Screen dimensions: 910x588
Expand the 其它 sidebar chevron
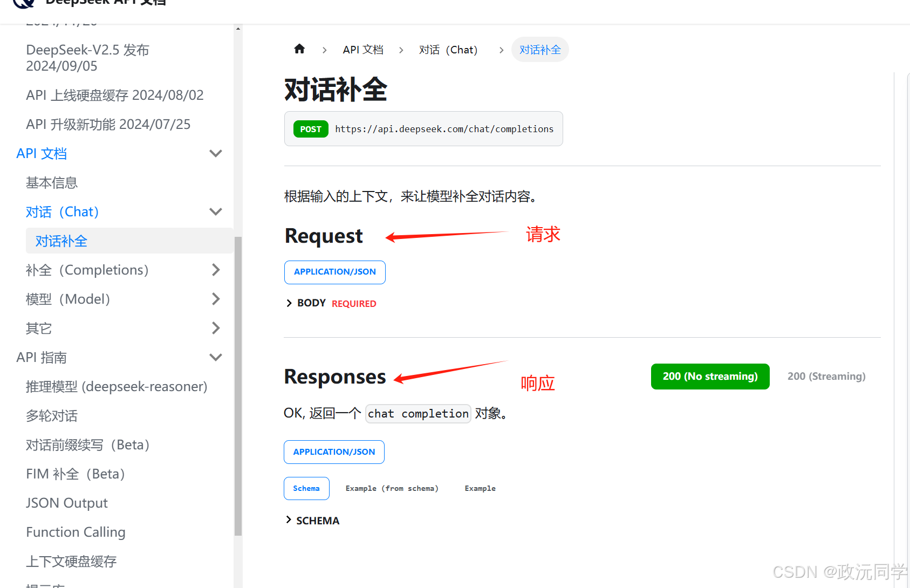(x=216, y=328)
